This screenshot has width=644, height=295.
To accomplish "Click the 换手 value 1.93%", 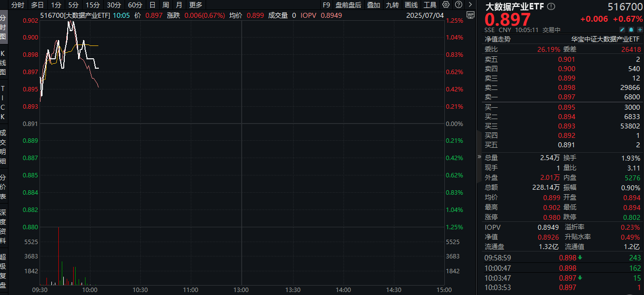I will 631,158.
